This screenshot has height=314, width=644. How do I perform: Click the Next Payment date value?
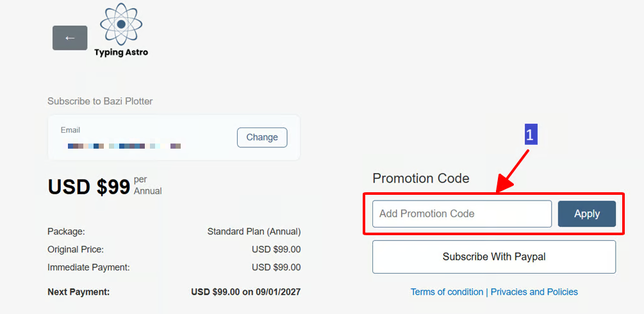[245, 292]
